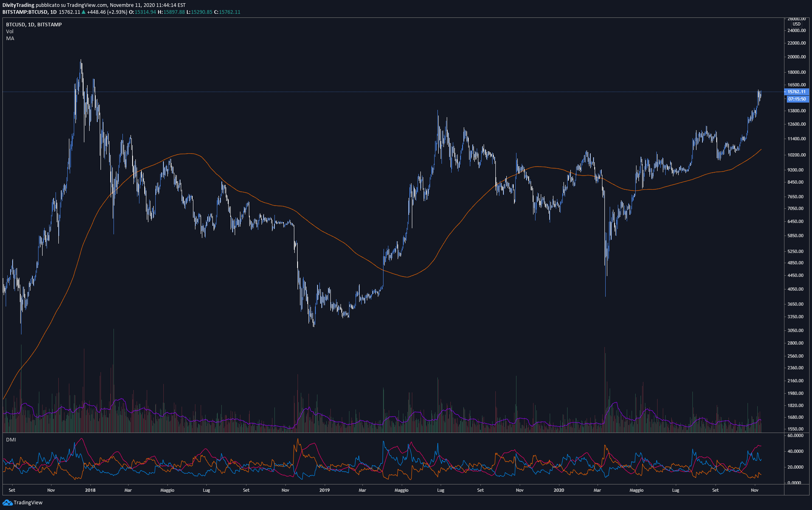Click the high value H:15897.88
The height and width of the screenshot is (510, 812).
[171, 12]
